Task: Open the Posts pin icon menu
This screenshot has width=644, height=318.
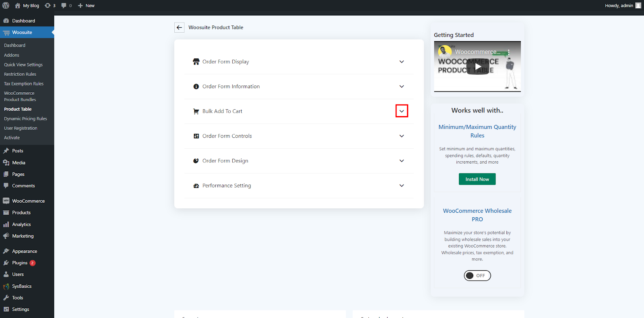Action: [x=6, y=151]
